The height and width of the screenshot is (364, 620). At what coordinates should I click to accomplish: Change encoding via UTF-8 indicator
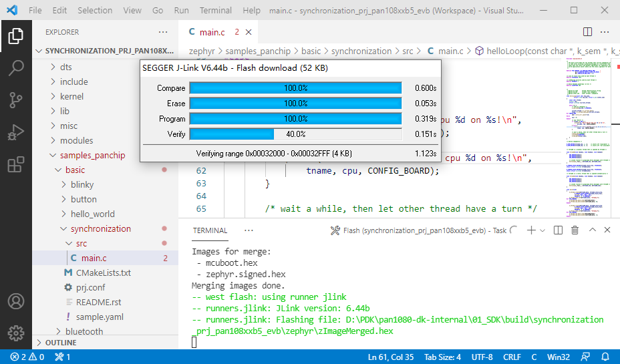click(482, 357)
